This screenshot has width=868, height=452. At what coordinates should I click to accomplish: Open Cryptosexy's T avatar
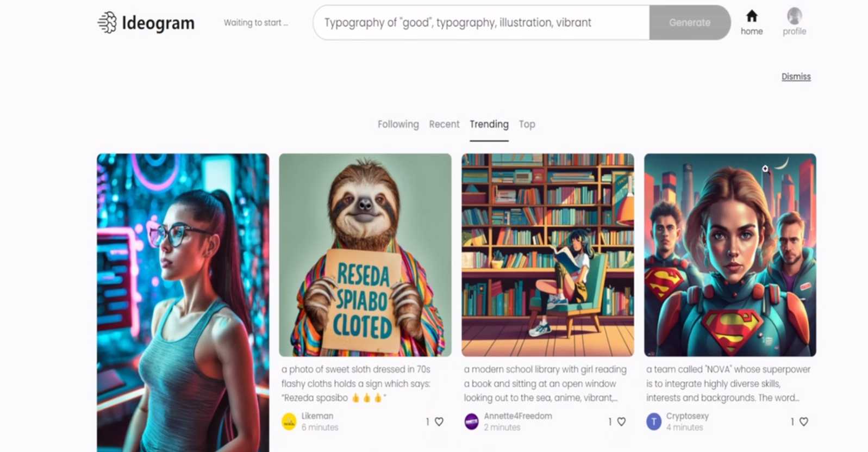[x=654, y=422]
